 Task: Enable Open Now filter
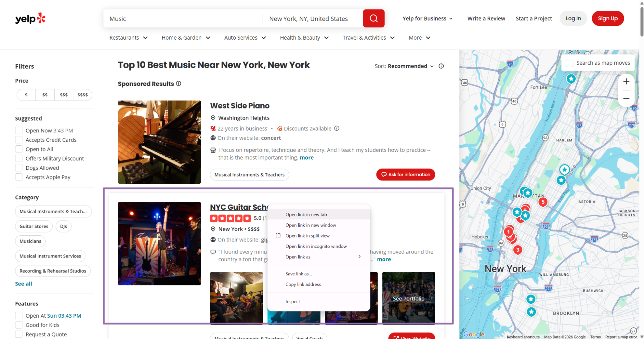tap(19, 131)
